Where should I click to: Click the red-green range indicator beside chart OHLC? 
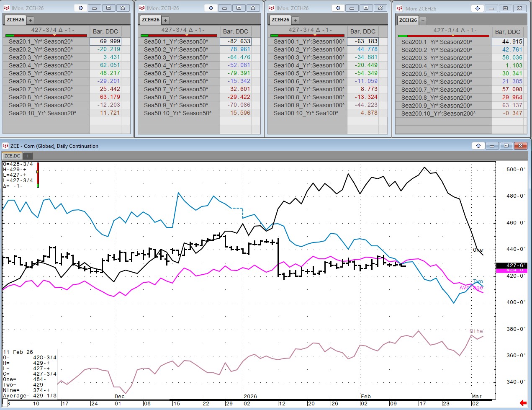click(38, 175)
